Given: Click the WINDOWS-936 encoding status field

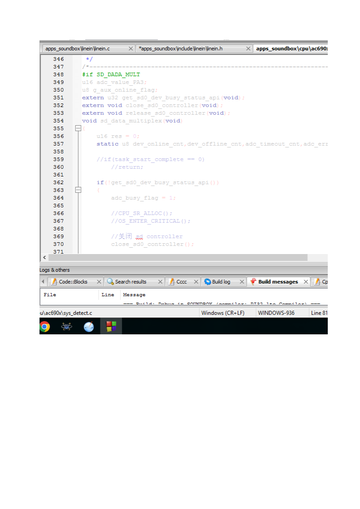Looking at the screenshot, I should [x=276, y=313].
